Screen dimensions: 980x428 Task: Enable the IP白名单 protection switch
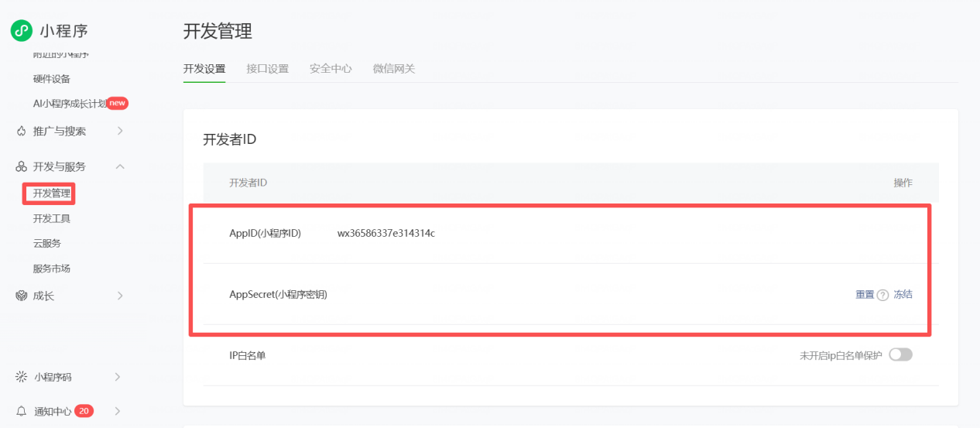pyautogui.click(x=900, y=354)
